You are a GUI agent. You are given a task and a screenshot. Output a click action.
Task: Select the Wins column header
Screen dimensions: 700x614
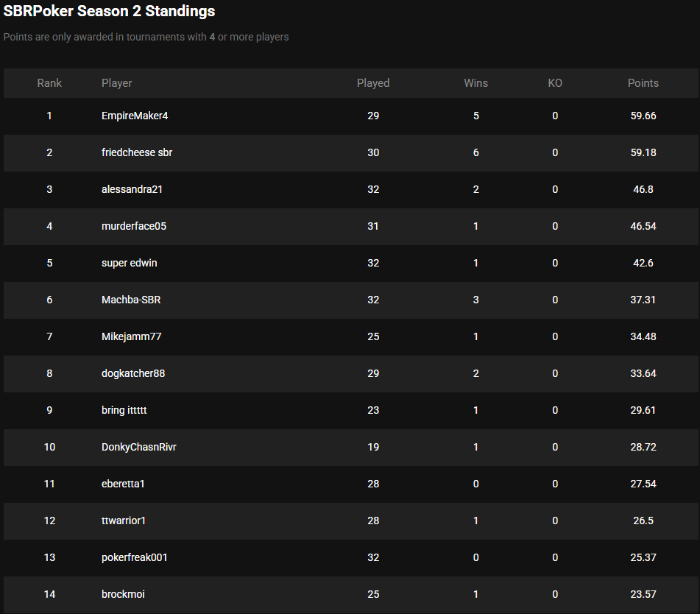[475, 83]
